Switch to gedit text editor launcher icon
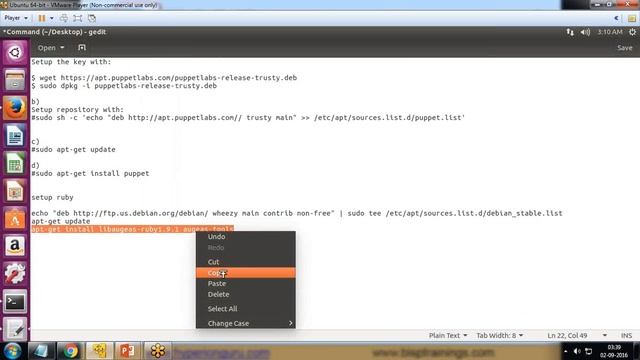This screenshot has width=640, height=360. tap(15, 329)
